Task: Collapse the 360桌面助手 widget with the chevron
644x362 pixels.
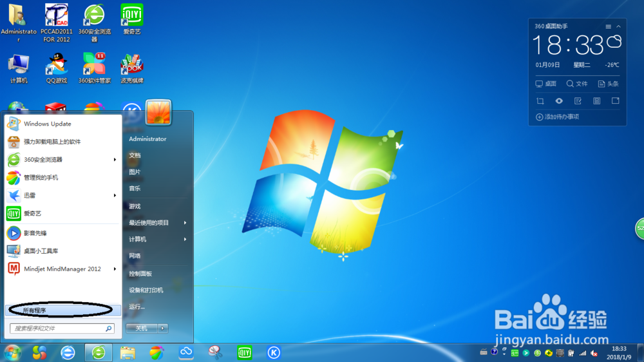Action: pos(618,26)
